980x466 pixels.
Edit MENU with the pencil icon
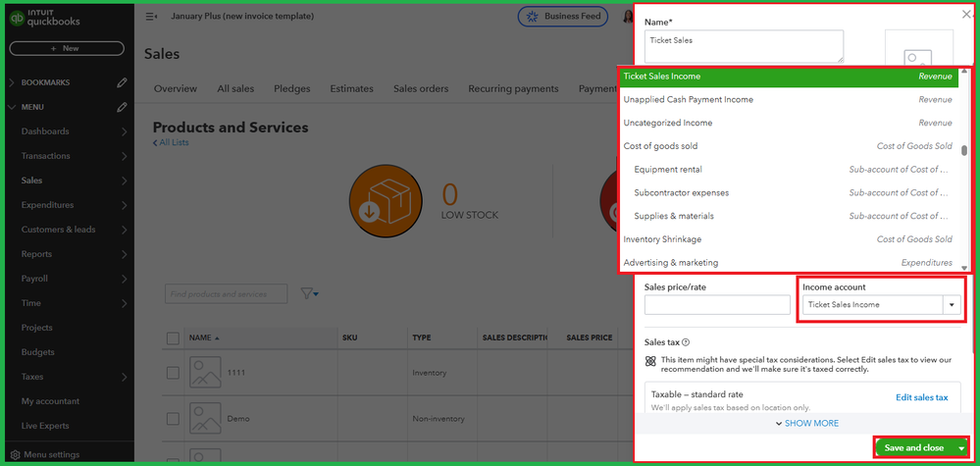point(122,108)
